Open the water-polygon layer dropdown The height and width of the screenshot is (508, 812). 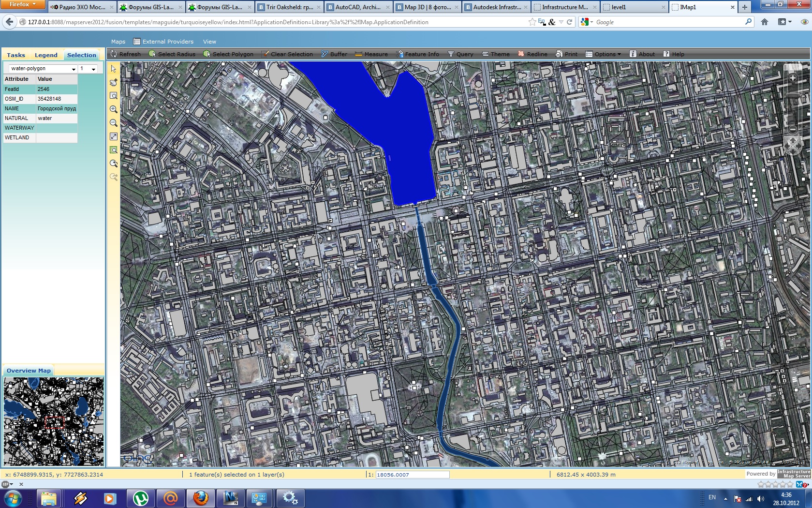[x=43, y=69]
